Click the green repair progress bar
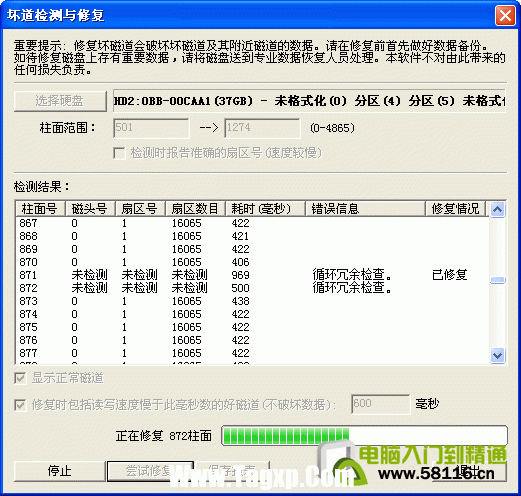 click(364, 436)
